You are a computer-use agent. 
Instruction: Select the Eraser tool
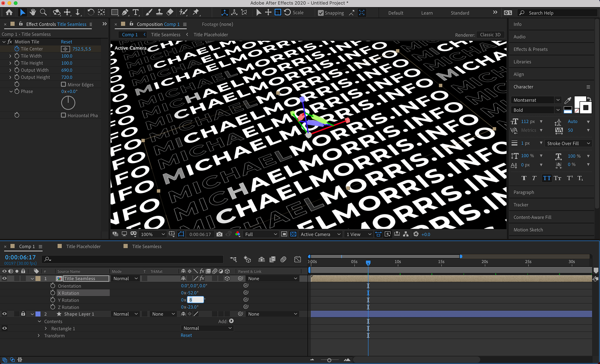(x=170, y=12)
